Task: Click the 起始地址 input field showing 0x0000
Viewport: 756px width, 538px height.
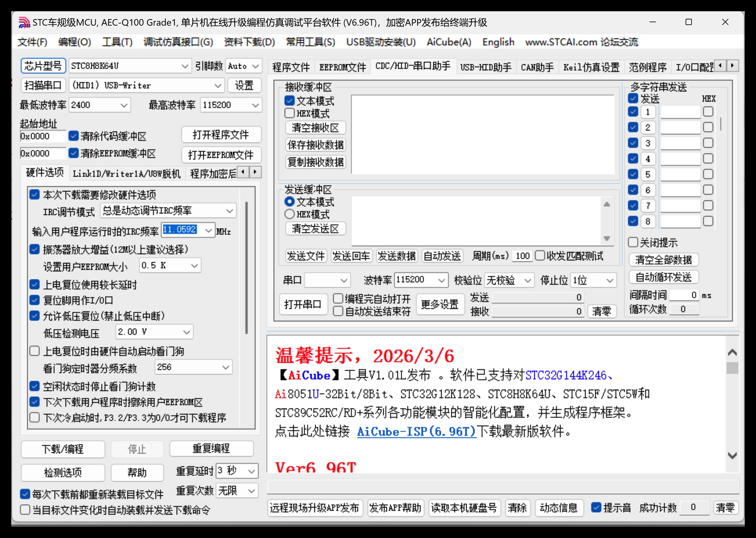Action: [43, 136]
